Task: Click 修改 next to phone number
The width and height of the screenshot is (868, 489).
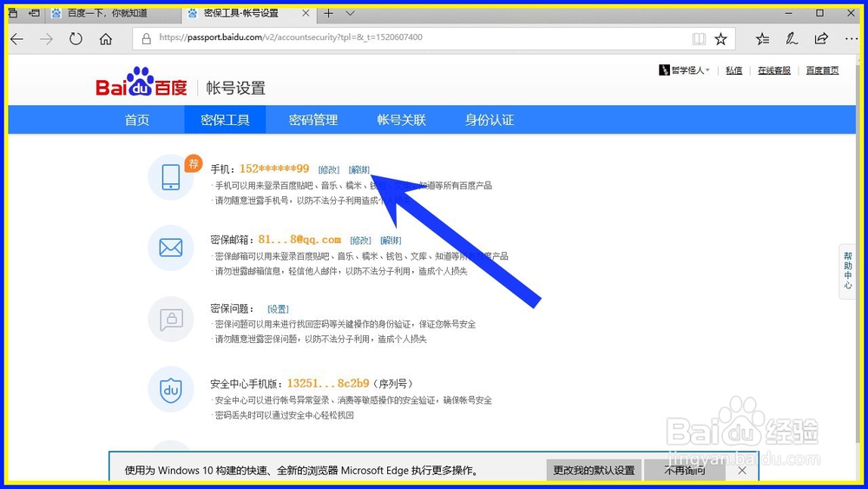Action: 329,169
